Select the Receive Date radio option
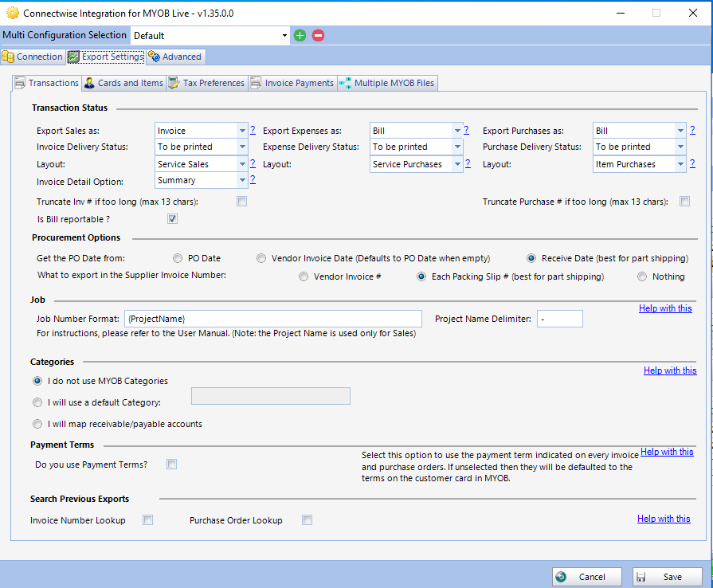Screen dimensions: 713x588 point(531,258)
